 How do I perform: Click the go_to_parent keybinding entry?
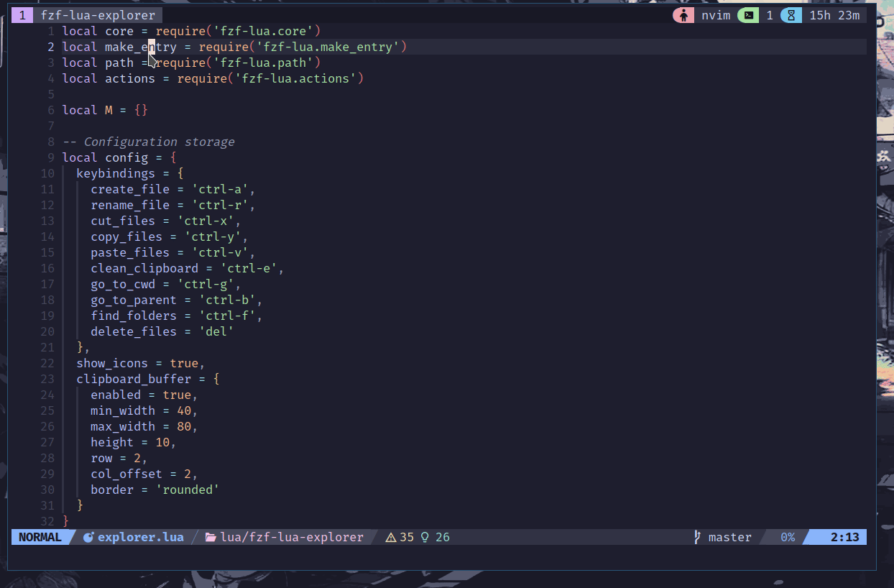point(177,300)
